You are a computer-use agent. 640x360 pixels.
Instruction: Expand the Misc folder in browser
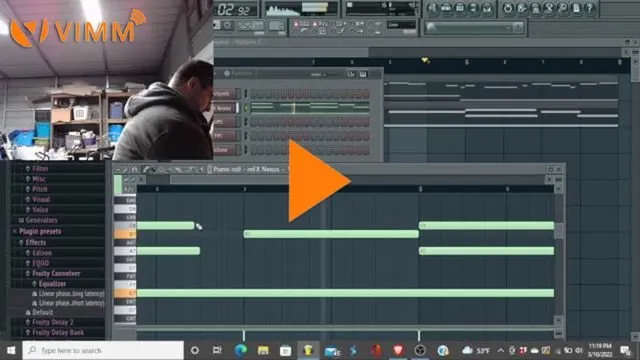(x=36, y=179)
